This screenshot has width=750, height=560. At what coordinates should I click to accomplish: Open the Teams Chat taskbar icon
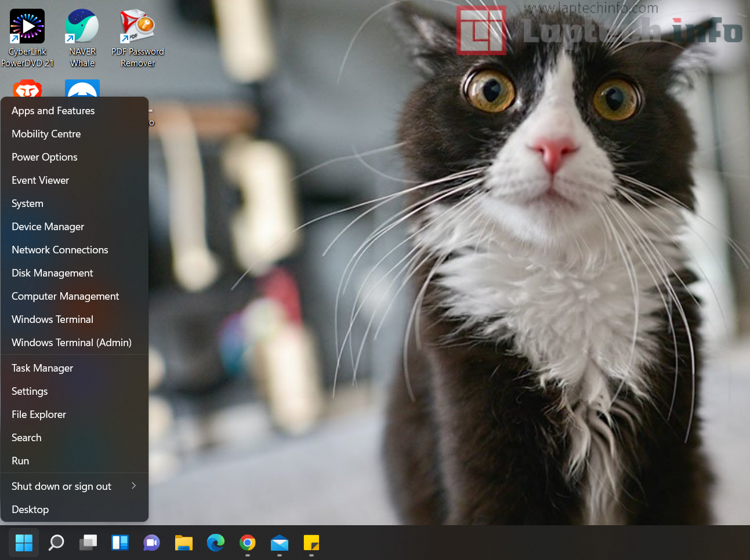pos(152,543)
